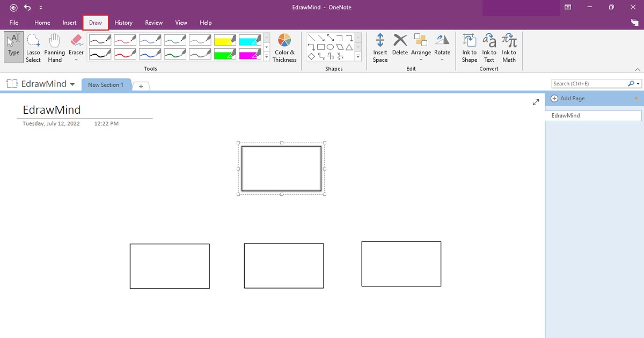Select the diamond shape

[x=311, y=56]
